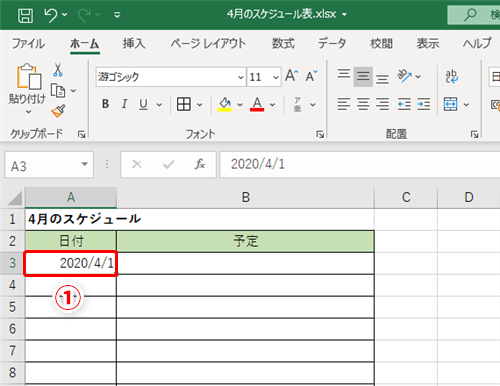Click the search magnifier box
The image size is (500, 386).
pyautogui.click(x=474, y=15)
